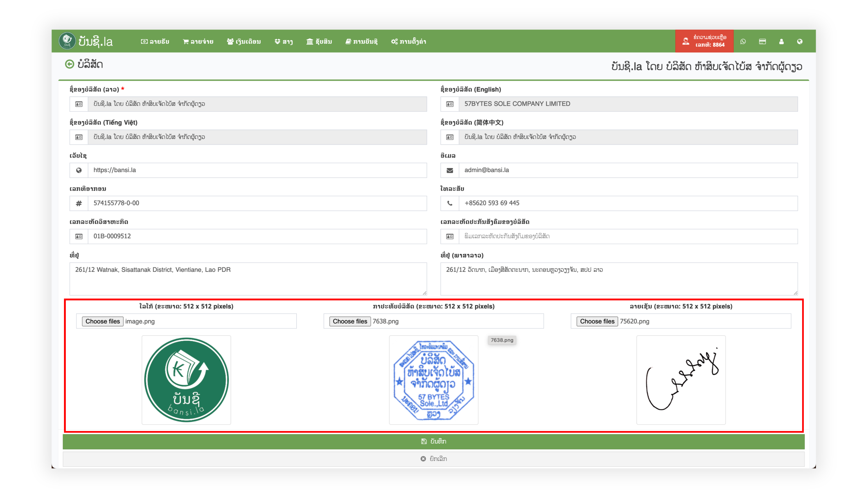The height and width of the screenshot is (498, 868).
Task: Click the English address textarea with Watnak
Action: [x=248, y=279]
